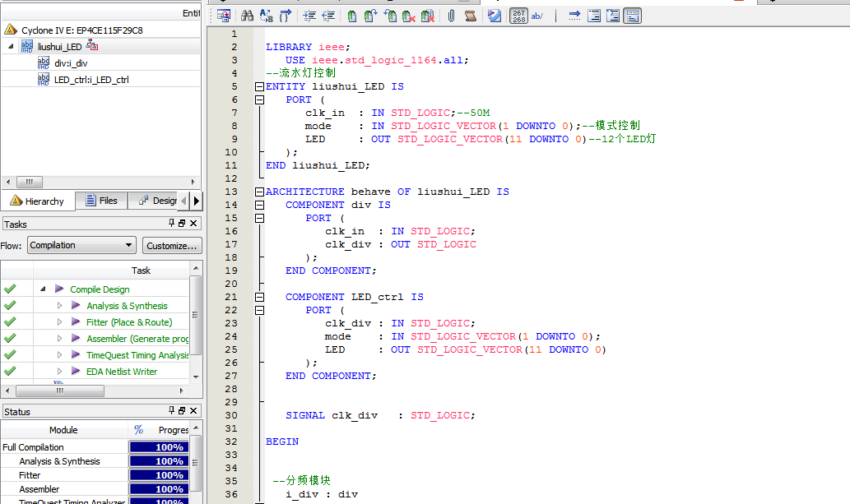This screenshot has width=850, height=504.
Task: Toggle line numbers display in the editor
Action: click(x=518, y=16)
